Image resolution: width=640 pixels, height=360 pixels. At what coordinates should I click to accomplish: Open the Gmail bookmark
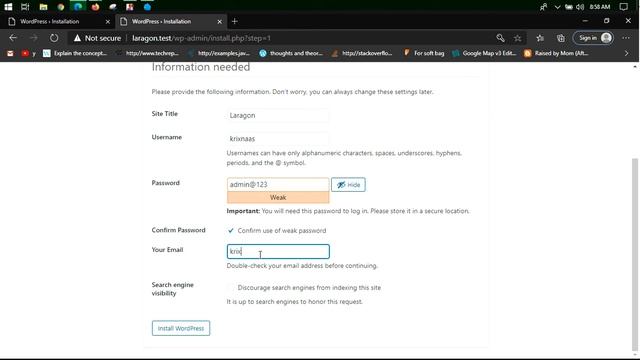[x=10, y=53]
